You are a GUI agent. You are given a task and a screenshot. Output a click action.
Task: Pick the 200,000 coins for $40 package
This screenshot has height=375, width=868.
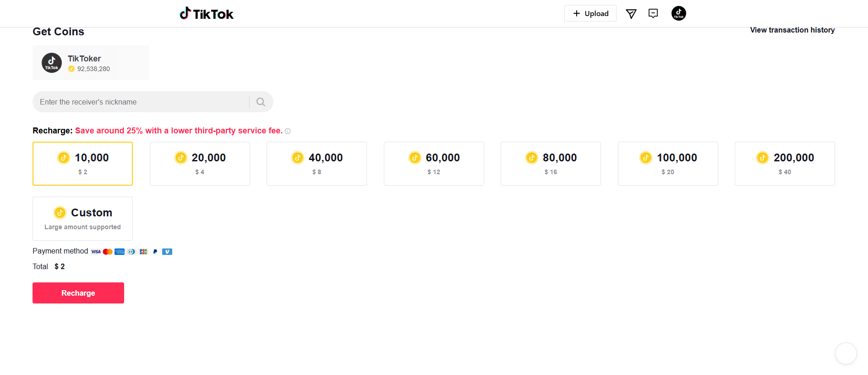[x=785, y=164]
